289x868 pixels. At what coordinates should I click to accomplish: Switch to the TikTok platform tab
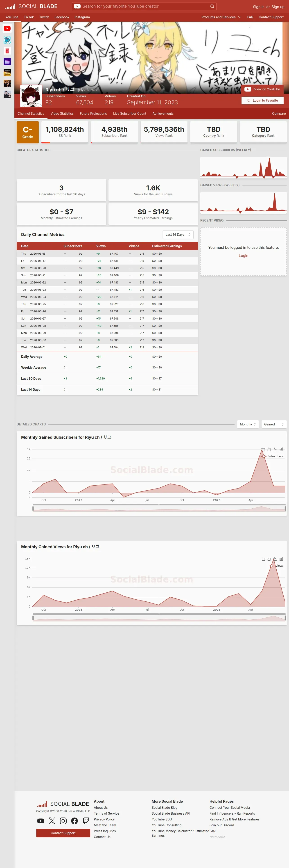[x=29, y=17]
